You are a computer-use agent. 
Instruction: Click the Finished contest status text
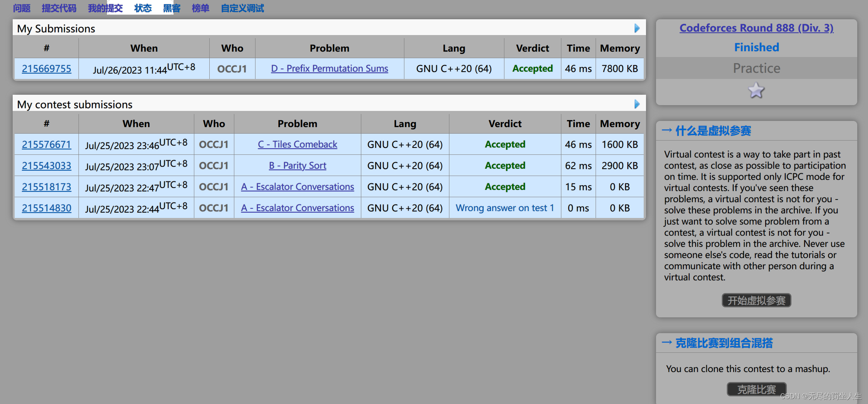(756, 47)
